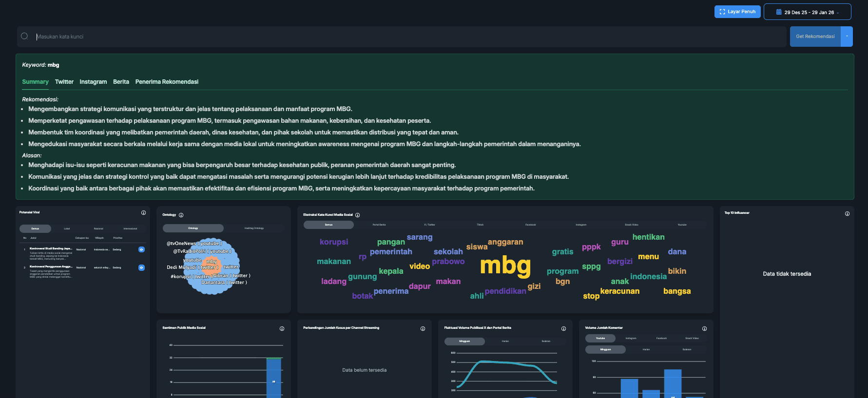
Task: Click Layar Penuh fullscreen button
Action: (737, 12)
